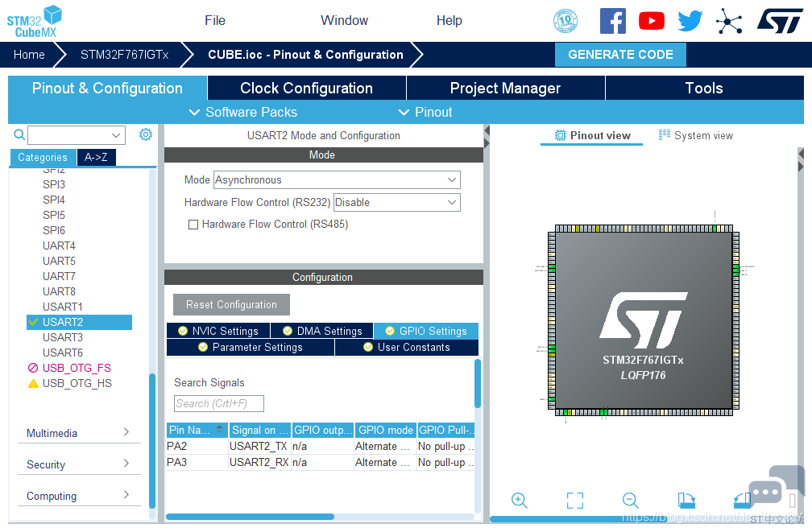Open DMA Settings tab
The image size is (812, 532).
[322, 332]
